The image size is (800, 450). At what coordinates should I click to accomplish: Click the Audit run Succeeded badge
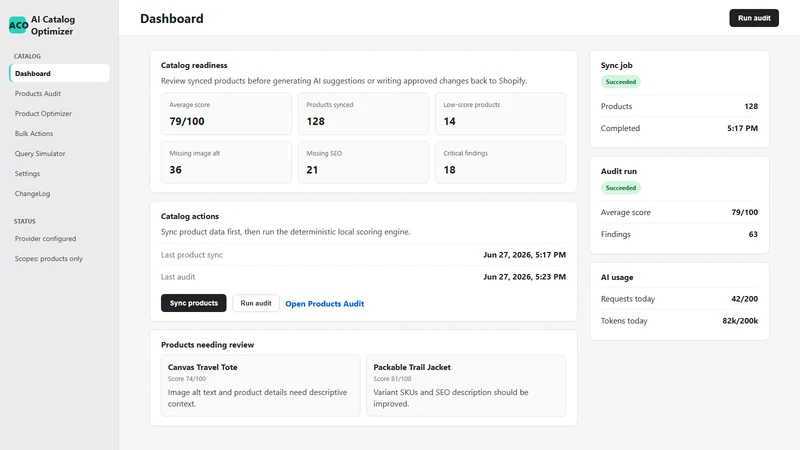[x=620, y=188]
